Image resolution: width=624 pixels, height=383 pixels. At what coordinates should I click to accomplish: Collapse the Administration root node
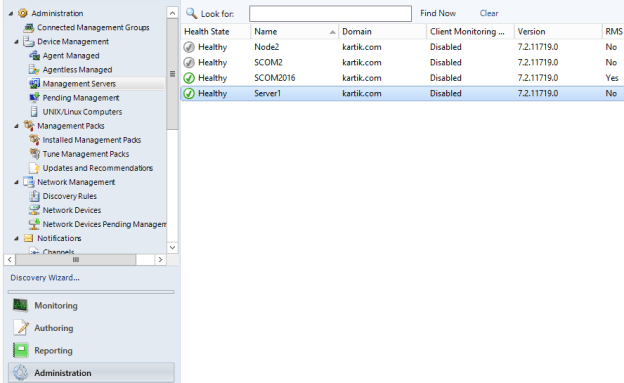[11, 14]
